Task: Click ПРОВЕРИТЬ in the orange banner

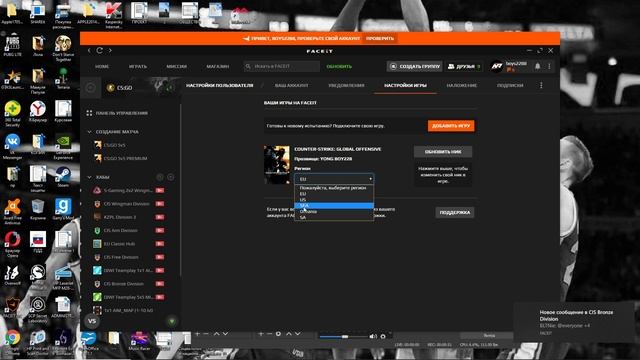Action: (x=380, y=38)
